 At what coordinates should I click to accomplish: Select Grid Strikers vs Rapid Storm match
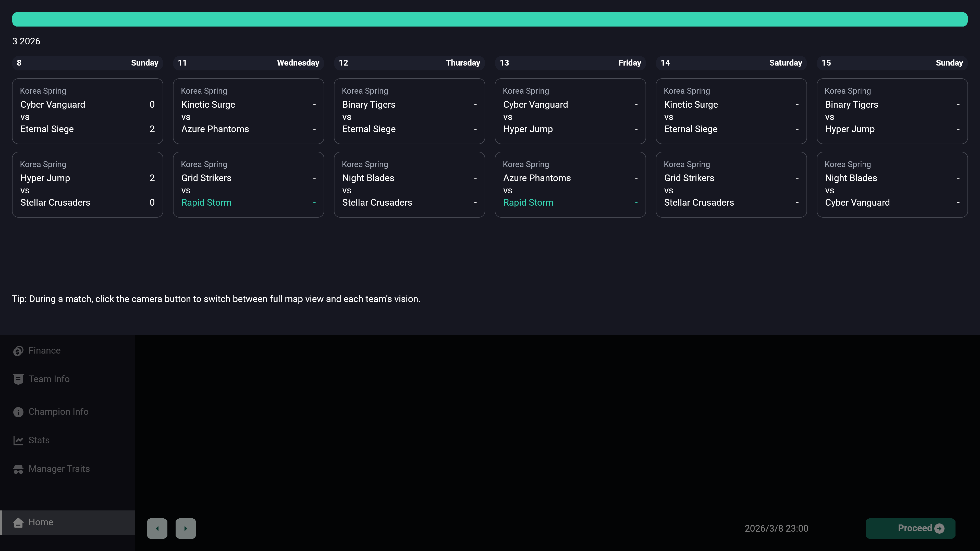248,185
